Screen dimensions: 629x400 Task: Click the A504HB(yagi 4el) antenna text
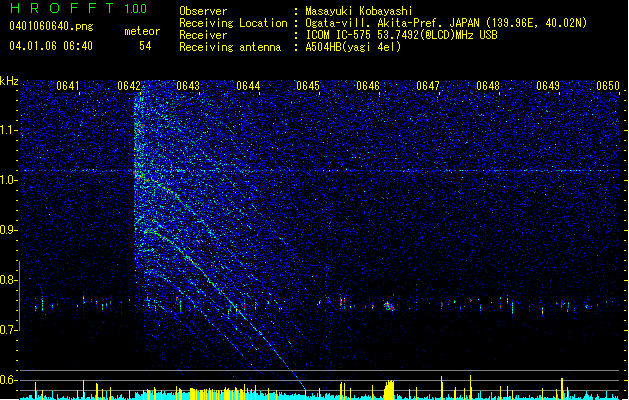click(x=353, y=47)
